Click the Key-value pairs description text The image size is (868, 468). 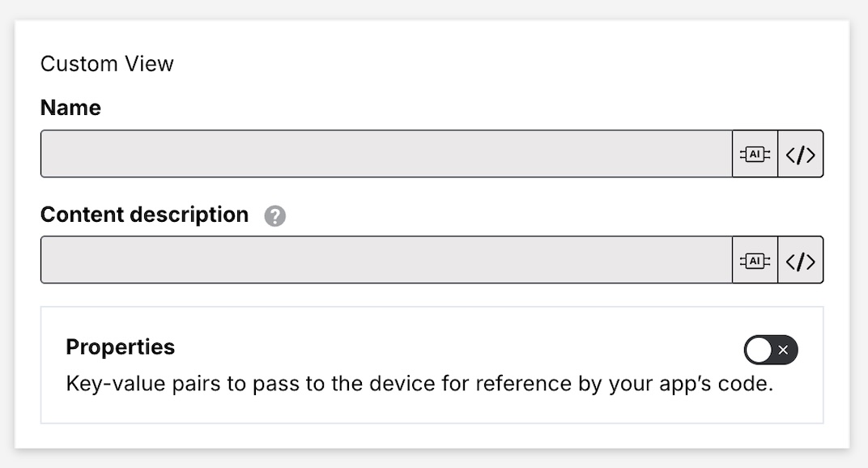click(419, 383)
